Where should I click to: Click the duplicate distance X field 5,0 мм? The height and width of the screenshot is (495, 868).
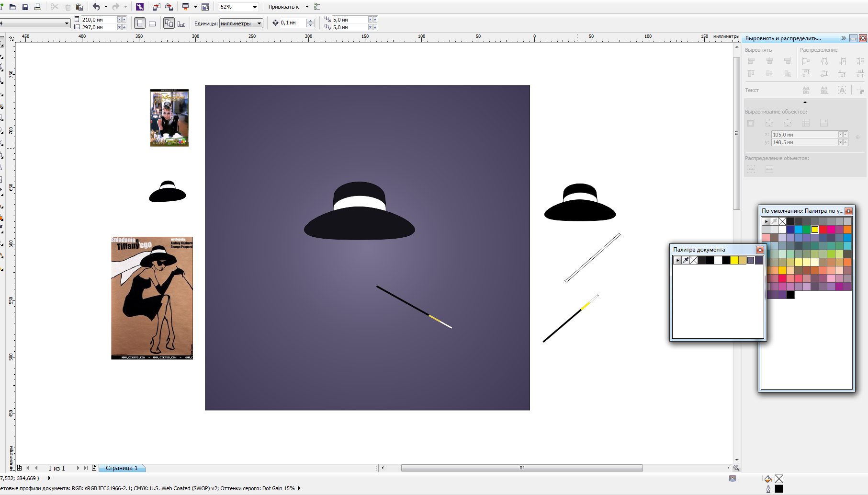point(349,20)
